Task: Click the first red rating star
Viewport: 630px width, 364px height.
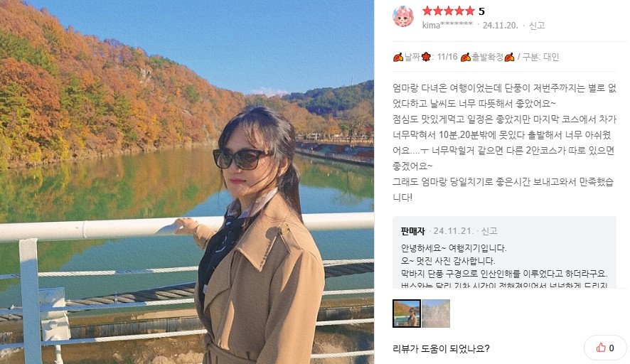Action: 427,11
